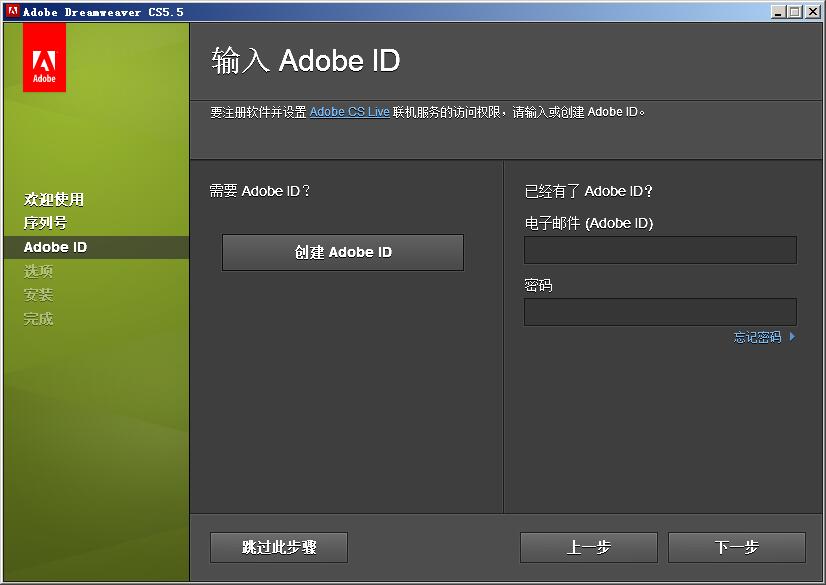826x585 pixels.
Task: Click the Adobe Dreamweaver CS5.5 title text
Action: [x=103, y=12]
